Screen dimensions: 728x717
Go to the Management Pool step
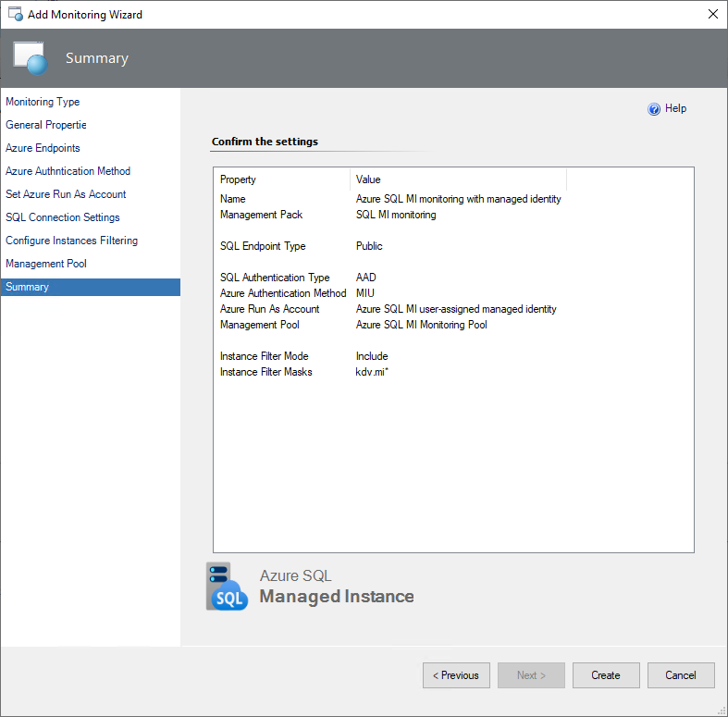(46, 264)
